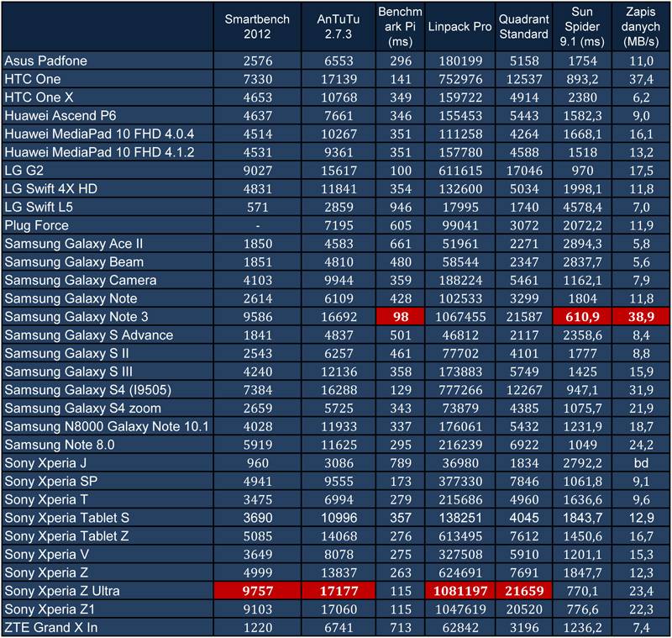Image resolution: width=672 pixels, height=638 pixels.
Task: Select the Sony Xperia T row label
Action: (x=46, y=500)
